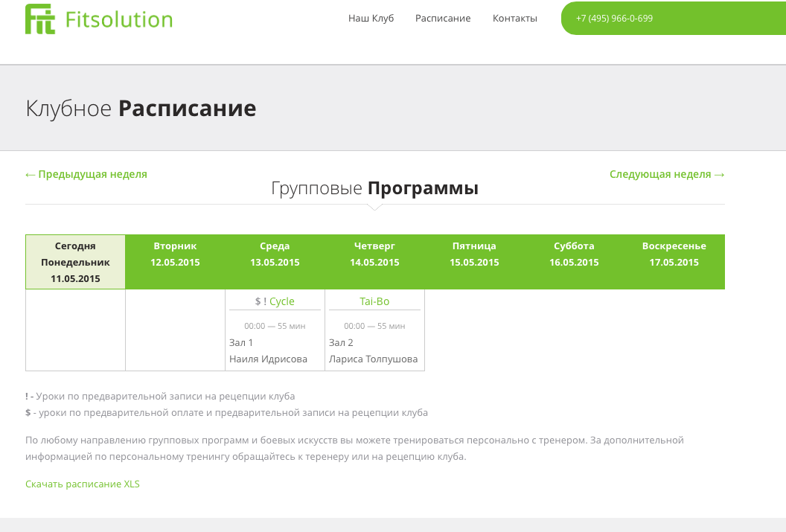Open the Tai-Bo class link
The width and height of the screenshot is (786, 532).
tap(374, 301)
